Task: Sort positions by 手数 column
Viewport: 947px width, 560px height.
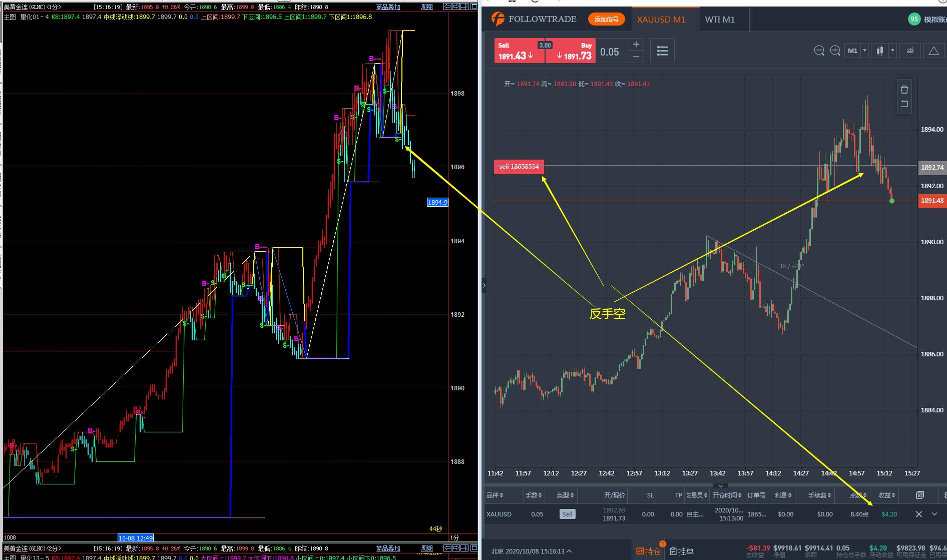Action: [534, 495]
